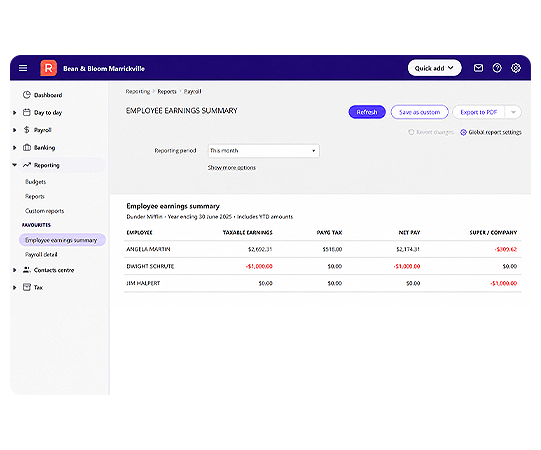Screen dimensions: 541x450
Task: Click the Contacts centre people icon
Action: point(27,270)
